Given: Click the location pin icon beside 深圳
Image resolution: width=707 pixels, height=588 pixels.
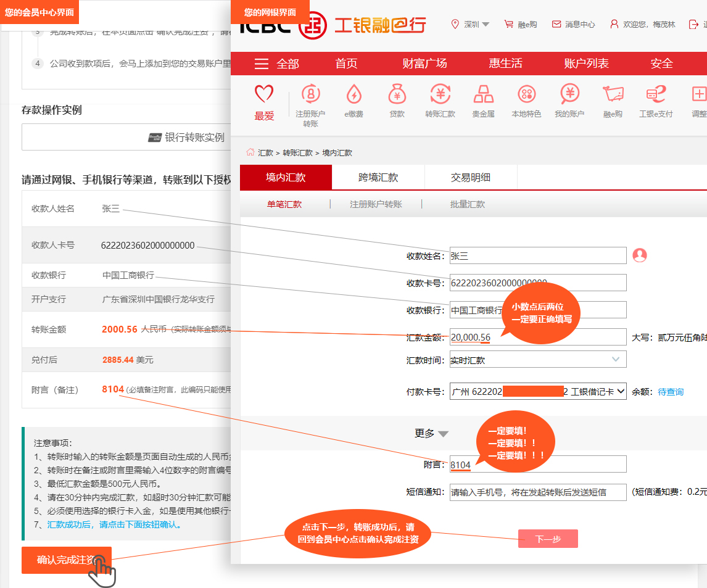Looking at the screenshot, I should coord(455,24).
